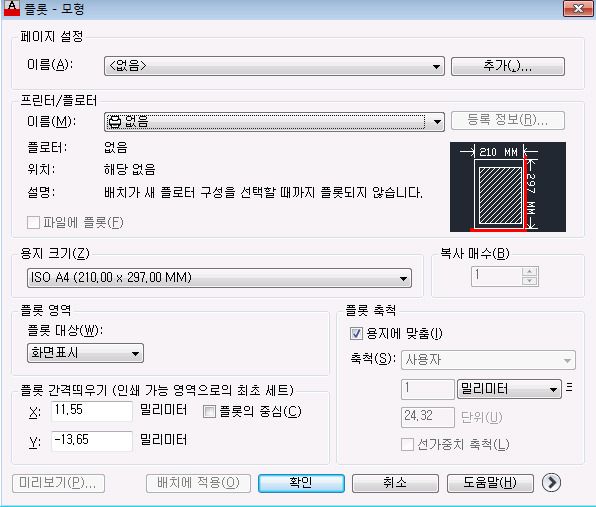596x507 pixels.
Task: Click the 배치가 새 플로터 구성을 description text
Action: pyautogui.click(x=263, y=192)
